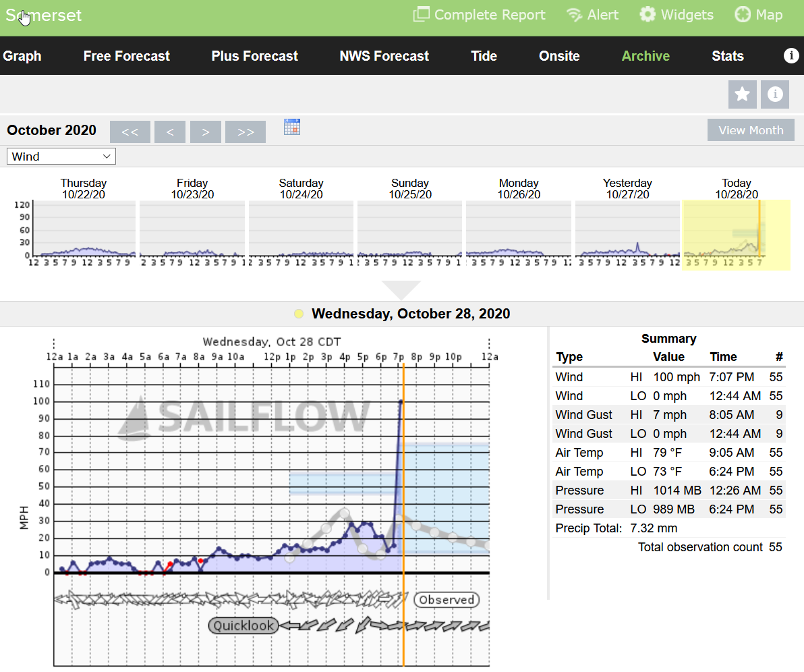Click the Wednesday, October 28, 2020 heading
The width and height of the screenshot is (804, 672).
pyautogui.click(x=411, y=314)
